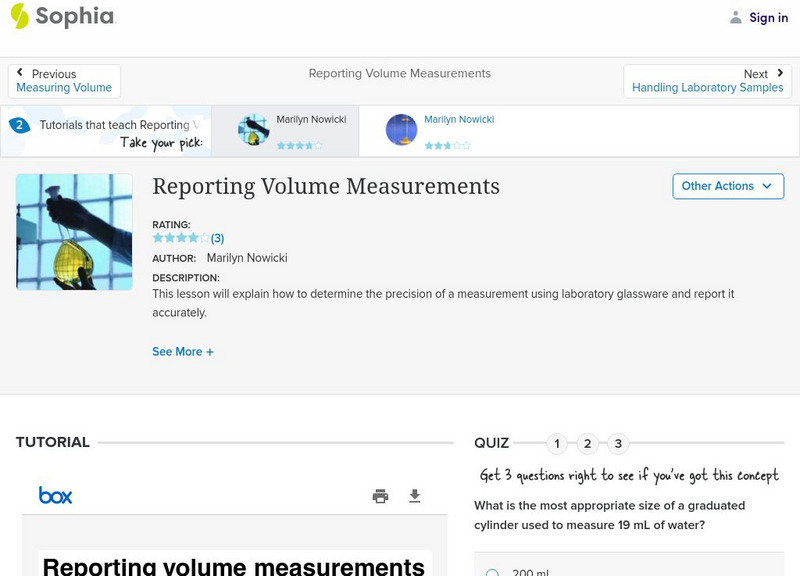Click the download icon in tutorial viewer

coord(415,496)
